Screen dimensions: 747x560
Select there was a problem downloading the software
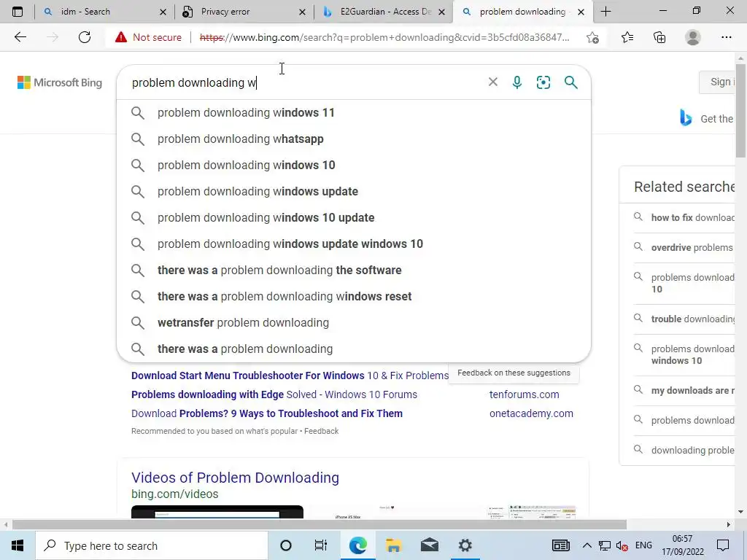(354, 270)
